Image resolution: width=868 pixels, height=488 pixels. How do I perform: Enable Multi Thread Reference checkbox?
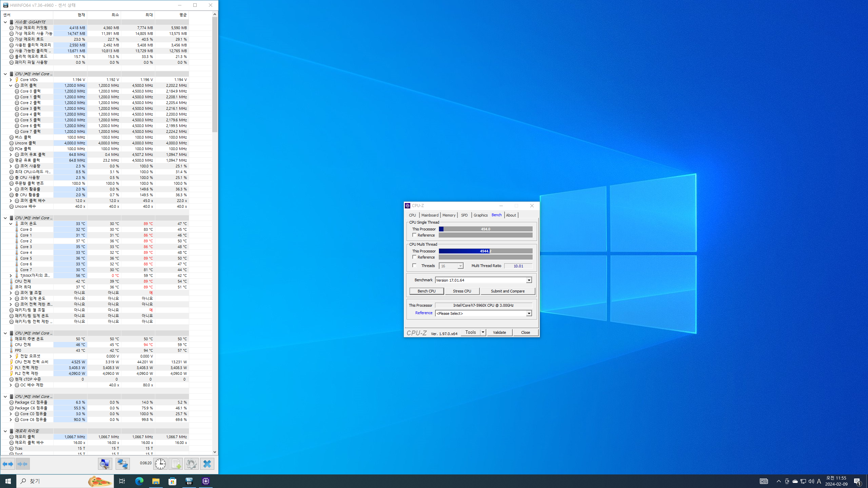[x=414, y=257]
